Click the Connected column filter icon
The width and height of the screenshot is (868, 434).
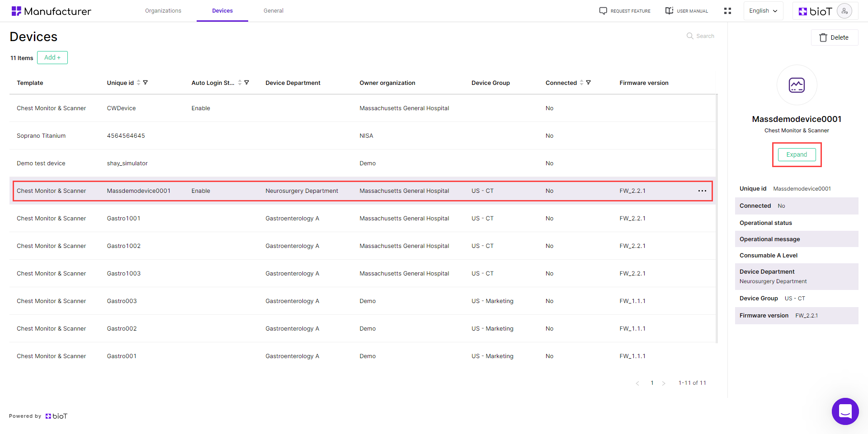pyautogui.click(x=588, y=83)
